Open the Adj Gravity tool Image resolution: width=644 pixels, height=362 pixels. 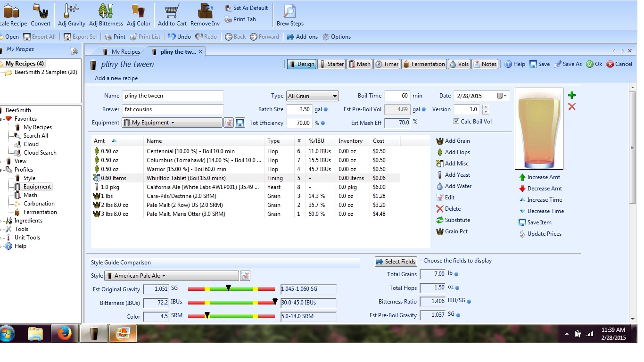72,14
